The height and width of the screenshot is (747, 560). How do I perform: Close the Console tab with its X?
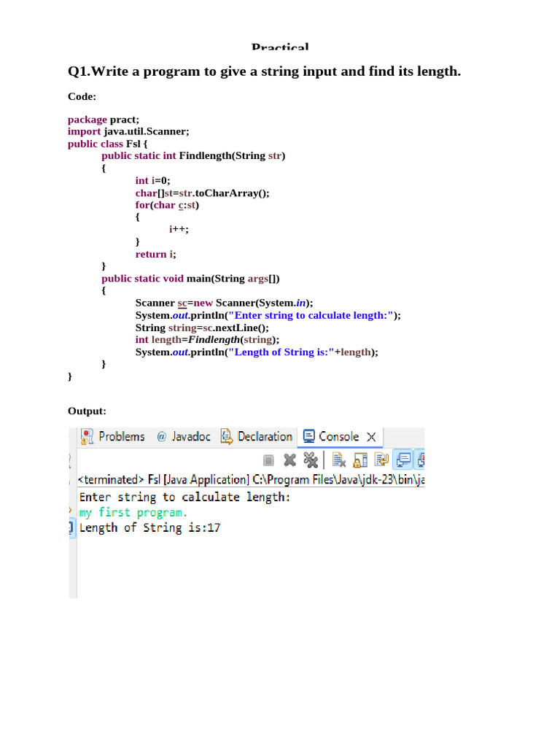[x=371, y=437]
